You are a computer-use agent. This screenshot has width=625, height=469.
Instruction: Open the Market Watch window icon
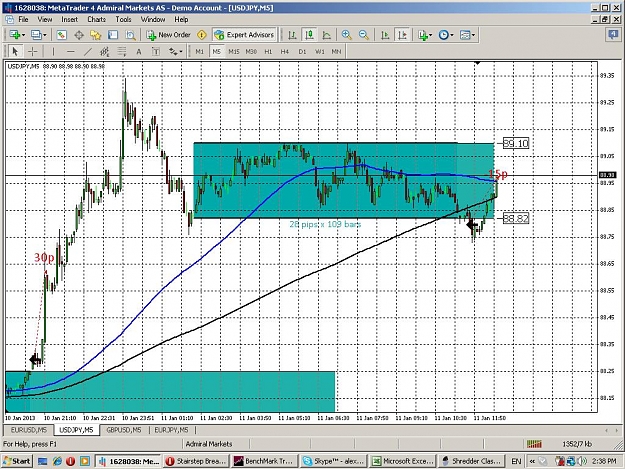click(x=61, y=35)
